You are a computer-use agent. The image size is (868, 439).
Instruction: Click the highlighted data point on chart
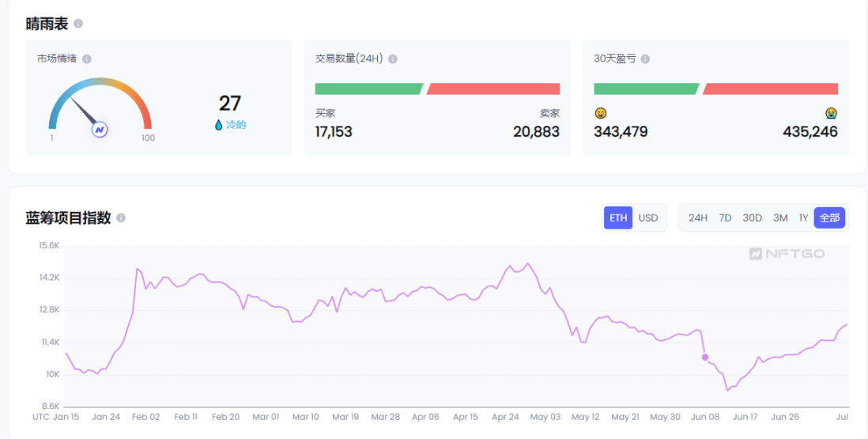(x=705, y=358)
